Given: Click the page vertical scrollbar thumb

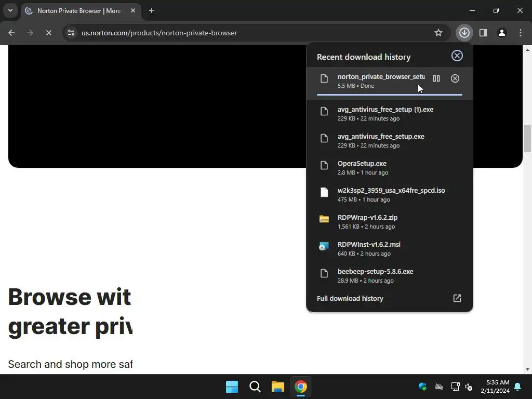Looking at the screenshot, I should point(528,139).
